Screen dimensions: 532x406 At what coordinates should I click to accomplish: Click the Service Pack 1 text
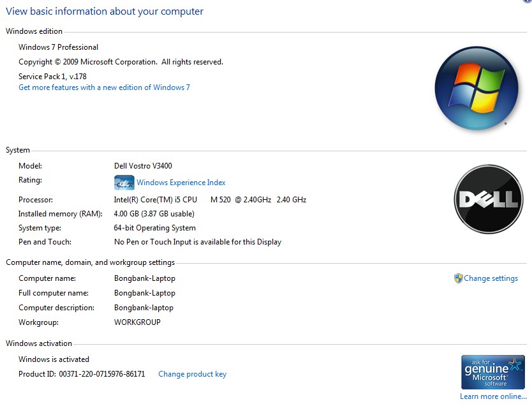[52, 77]
